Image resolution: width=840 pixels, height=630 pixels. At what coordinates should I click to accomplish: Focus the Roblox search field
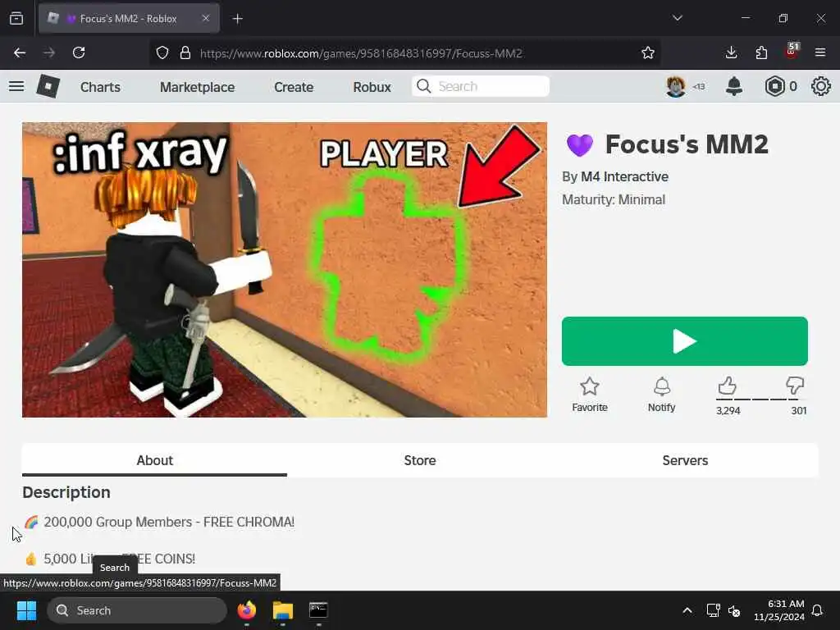click(x=481, y=86)
